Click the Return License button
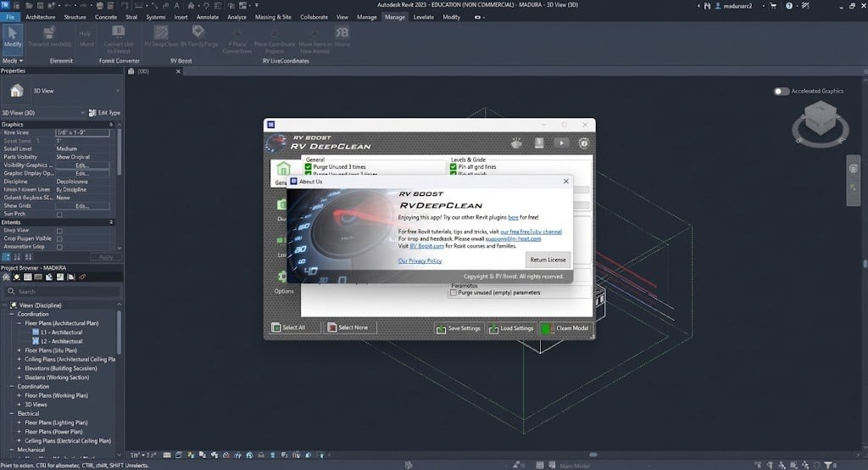 pos(548,260)
